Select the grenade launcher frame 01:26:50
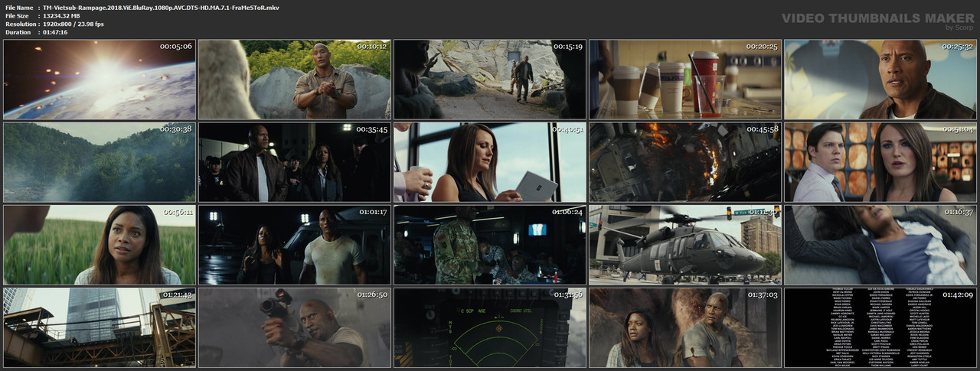This screenshot has height=371, width=980. tap(294, 327)
